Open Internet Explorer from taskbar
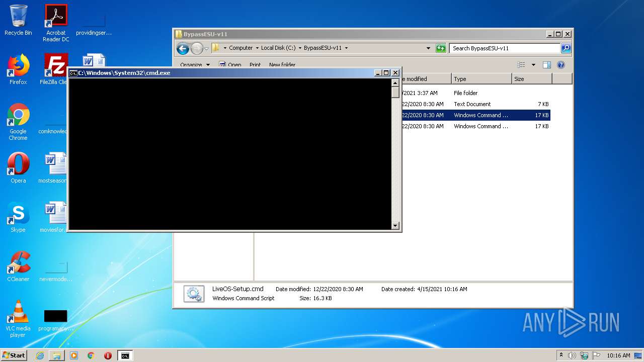Image resolution: width=644 pixels, height=362 pixels. tap(40, 355)
